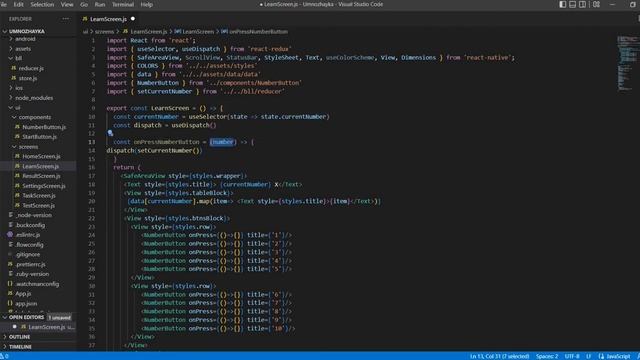Collapse the components folder
The image size is (640, 360).
(x=38, y=117)
